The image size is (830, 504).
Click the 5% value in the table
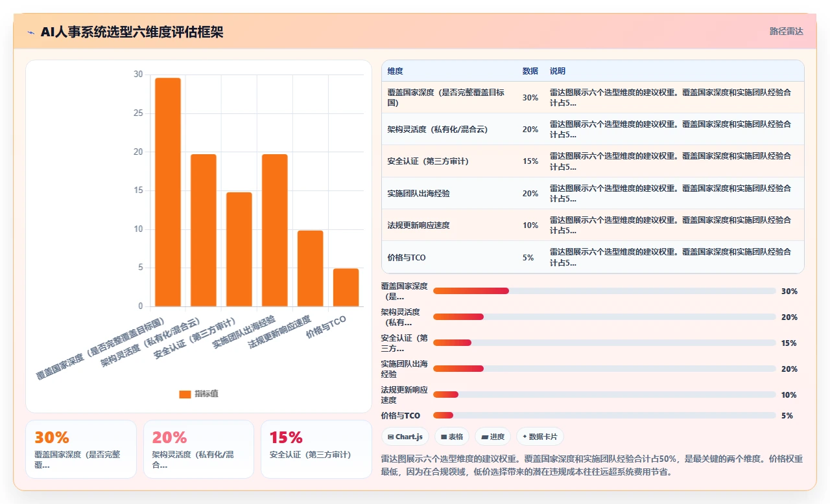point(528,257)
